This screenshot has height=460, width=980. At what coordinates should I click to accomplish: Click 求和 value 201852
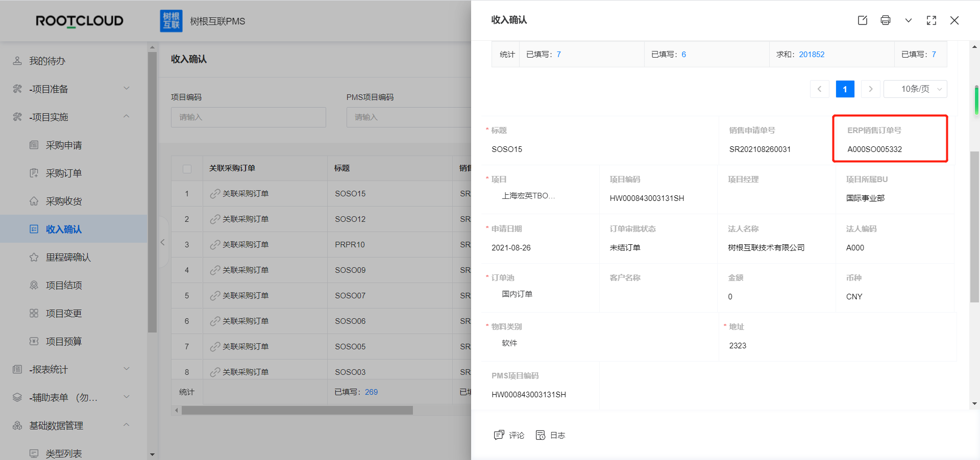[812, 55]
